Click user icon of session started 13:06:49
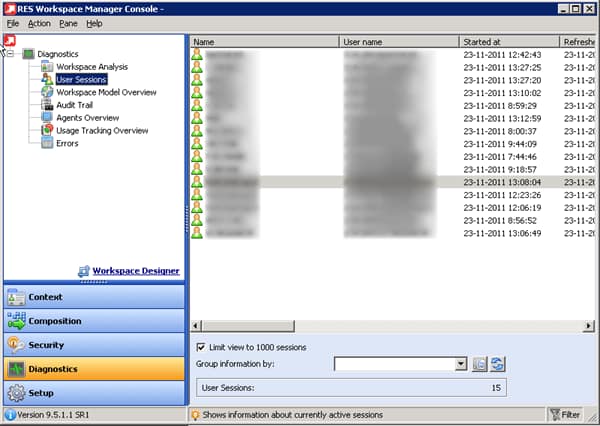This screenshot has width=600, height=426. (197, 233)
